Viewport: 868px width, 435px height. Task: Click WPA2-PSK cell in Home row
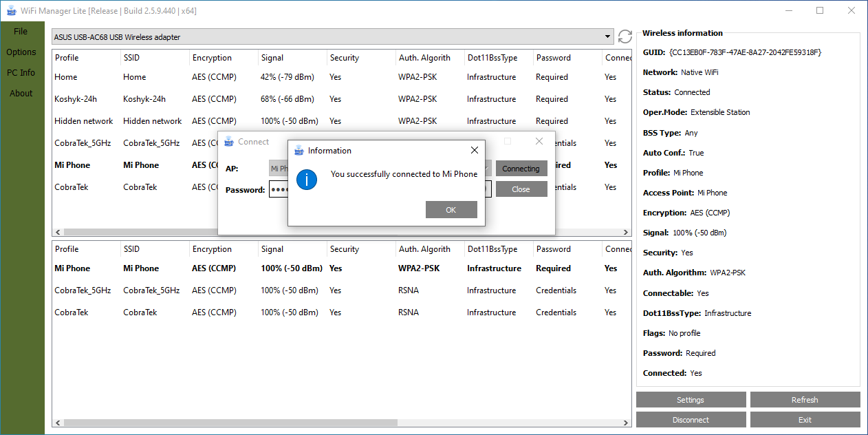pyautogui.click(x=417, y=77)
